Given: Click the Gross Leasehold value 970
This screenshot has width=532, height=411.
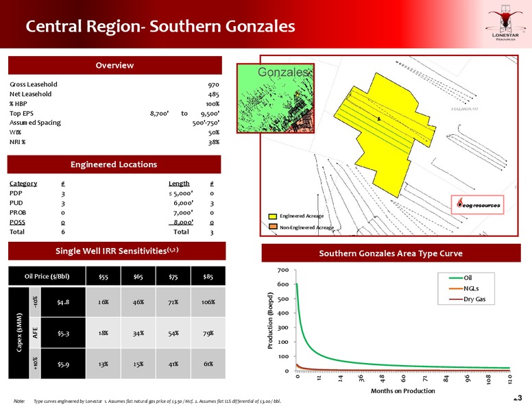Looking at the screenshot, I should coord(213,84).
